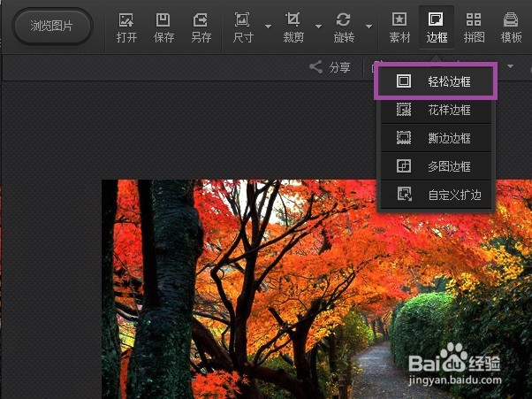The height and width of the screenshot is (399, 532).
Task: Open the 素材 materials tool
Action: coord(399,27)
